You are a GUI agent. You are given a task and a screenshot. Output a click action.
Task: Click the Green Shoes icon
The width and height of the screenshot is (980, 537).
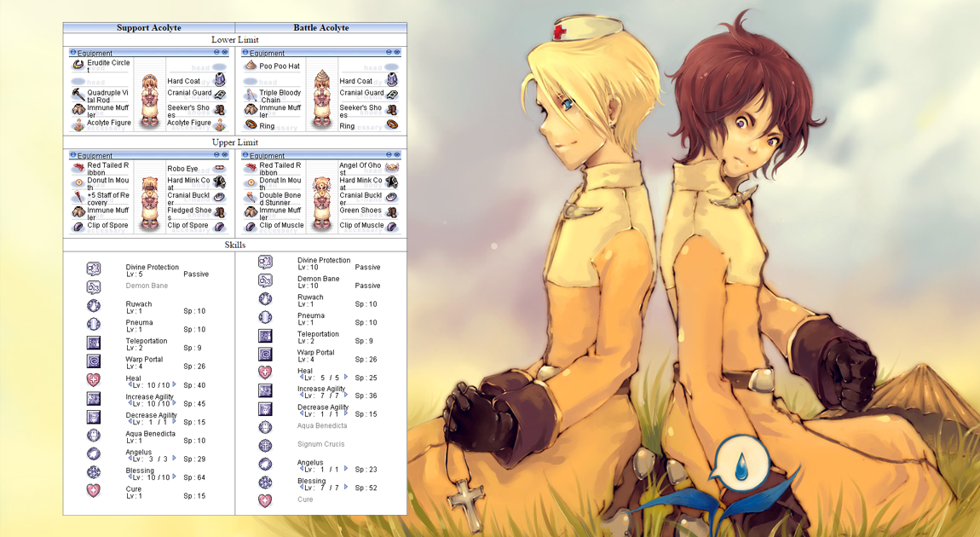coord(392,212)
